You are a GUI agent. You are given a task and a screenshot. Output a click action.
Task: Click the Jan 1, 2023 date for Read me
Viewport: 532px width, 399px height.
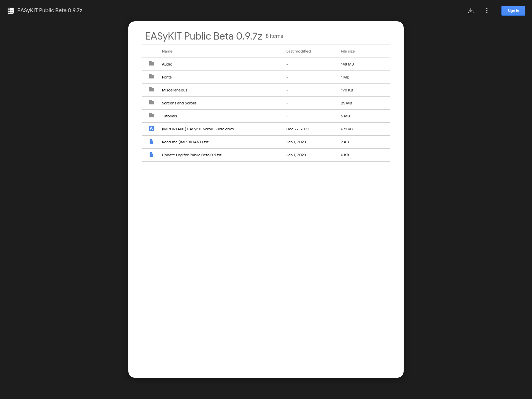296,142
